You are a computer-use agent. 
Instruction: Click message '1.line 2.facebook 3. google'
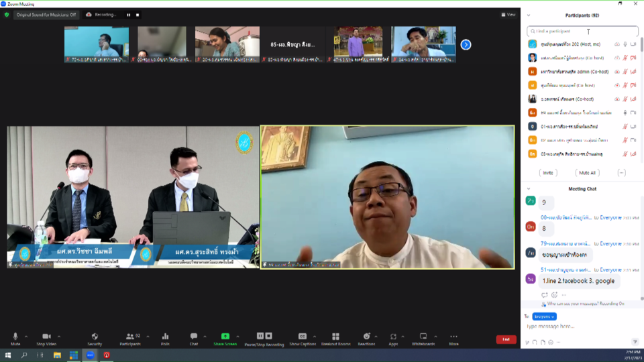(578, 281)
